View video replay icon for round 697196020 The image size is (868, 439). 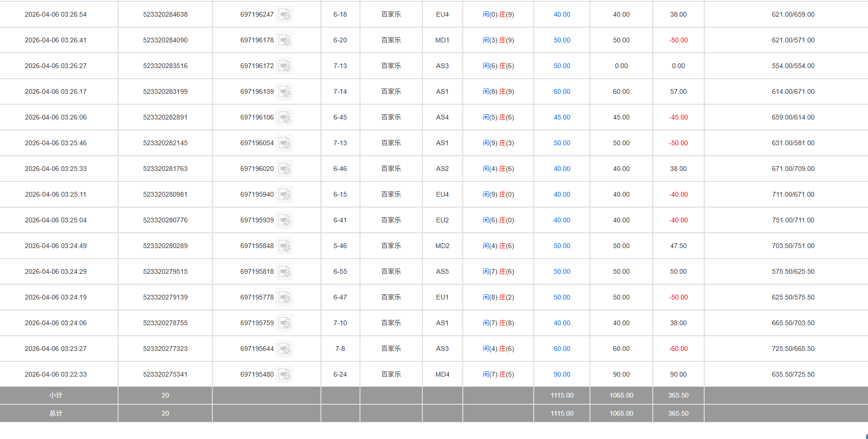[284, 169]
